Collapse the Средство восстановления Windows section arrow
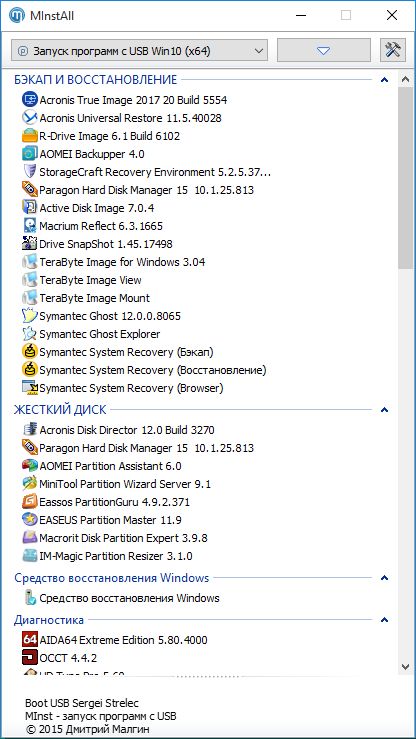 click(384, 578)
